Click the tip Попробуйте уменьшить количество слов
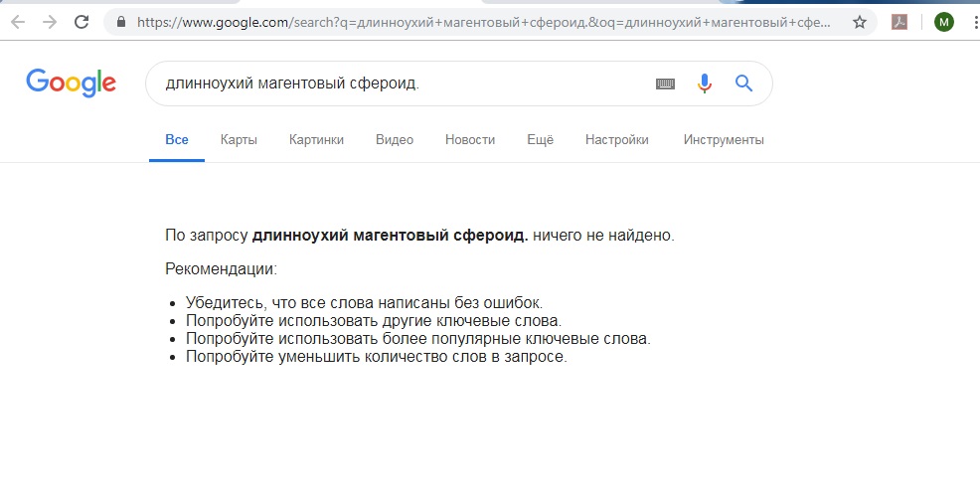 coord(377,357)
